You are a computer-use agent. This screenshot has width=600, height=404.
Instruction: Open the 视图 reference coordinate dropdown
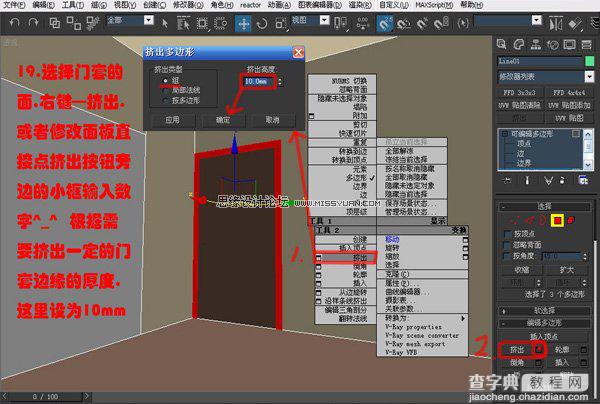[324, 20]
